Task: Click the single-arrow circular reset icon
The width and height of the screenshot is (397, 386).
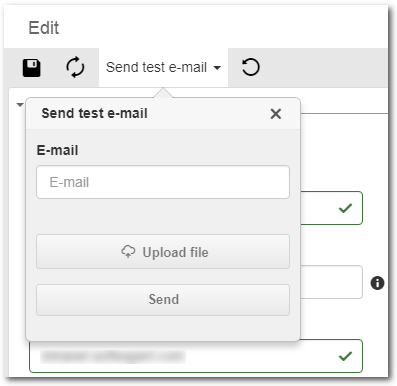Action: coord(250,67)
